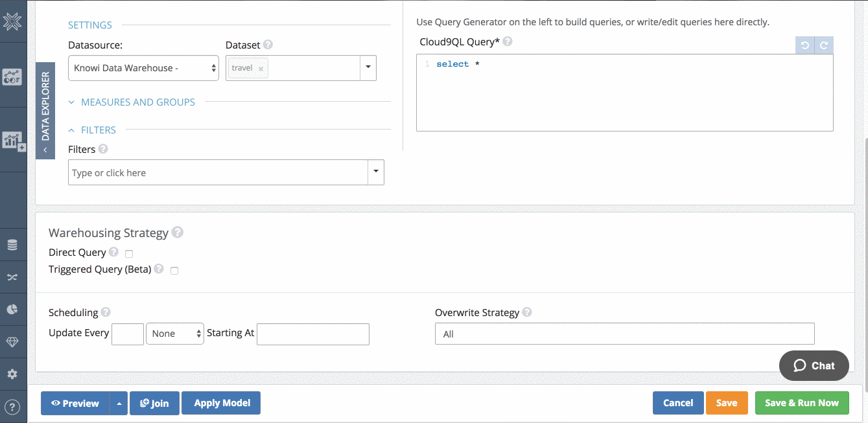Open the Dataset dropdown arrow
The height and width of the screenshot is (423, 868).
coord(368,67)
